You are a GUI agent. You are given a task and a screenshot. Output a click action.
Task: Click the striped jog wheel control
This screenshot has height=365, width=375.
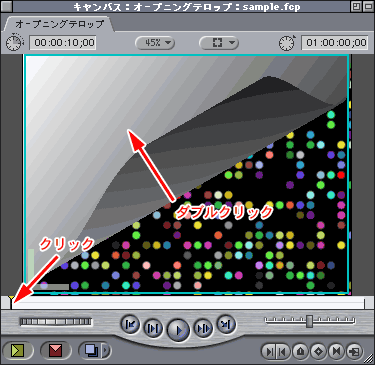[56, 322]
